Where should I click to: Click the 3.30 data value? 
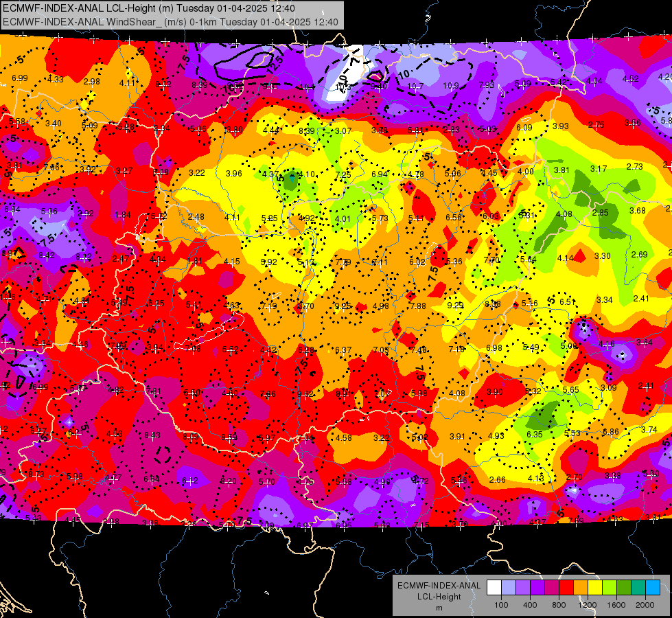(x=602, y=255)
